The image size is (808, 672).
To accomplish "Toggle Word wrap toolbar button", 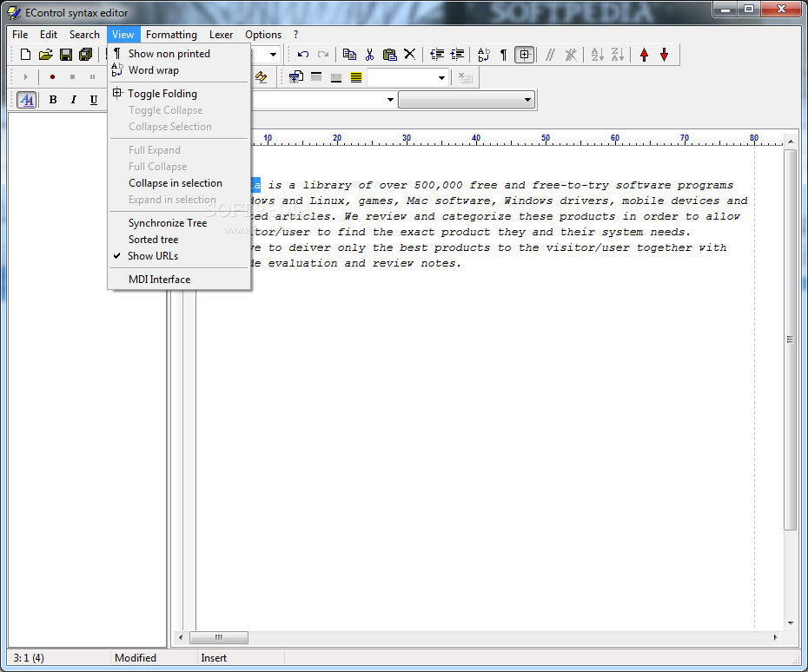I will pyautogui.click(x=483, y=54).
